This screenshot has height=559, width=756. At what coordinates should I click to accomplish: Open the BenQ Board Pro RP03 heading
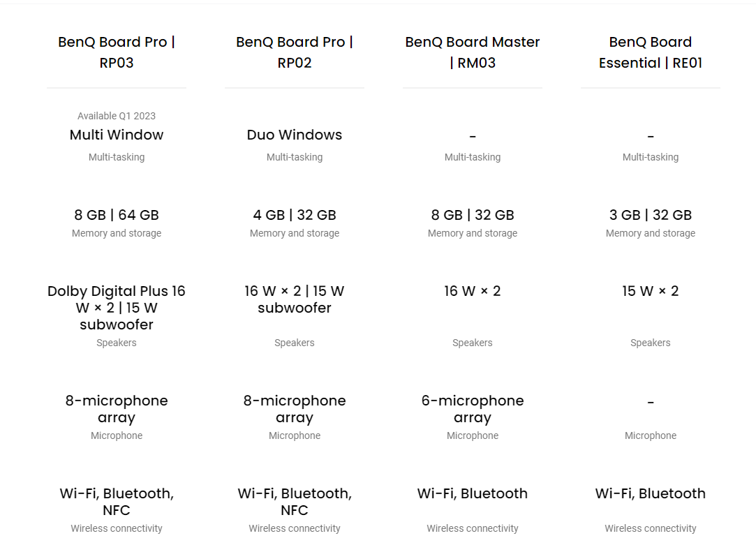pos(117,52)
